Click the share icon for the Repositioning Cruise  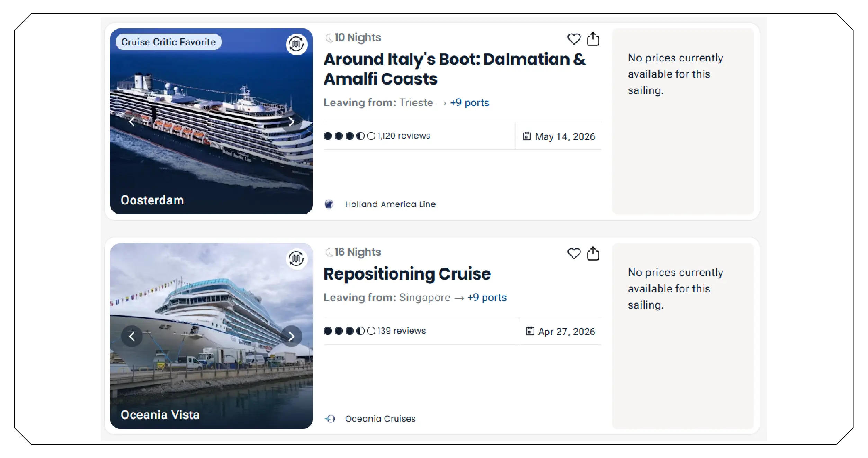593,254
